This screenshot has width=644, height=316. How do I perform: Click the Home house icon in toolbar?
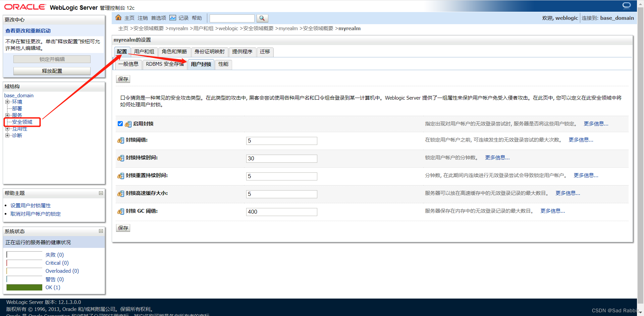point(118,17)
